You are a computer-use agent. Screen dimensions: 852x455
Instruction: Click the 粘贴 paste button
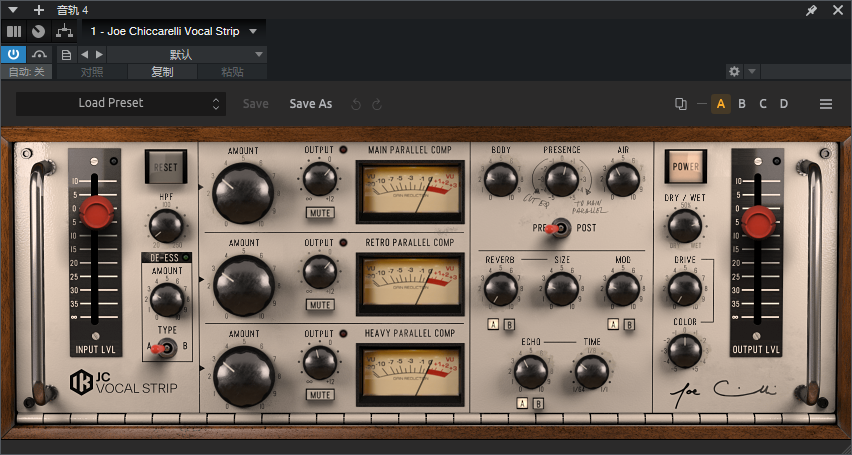point(232,72)
